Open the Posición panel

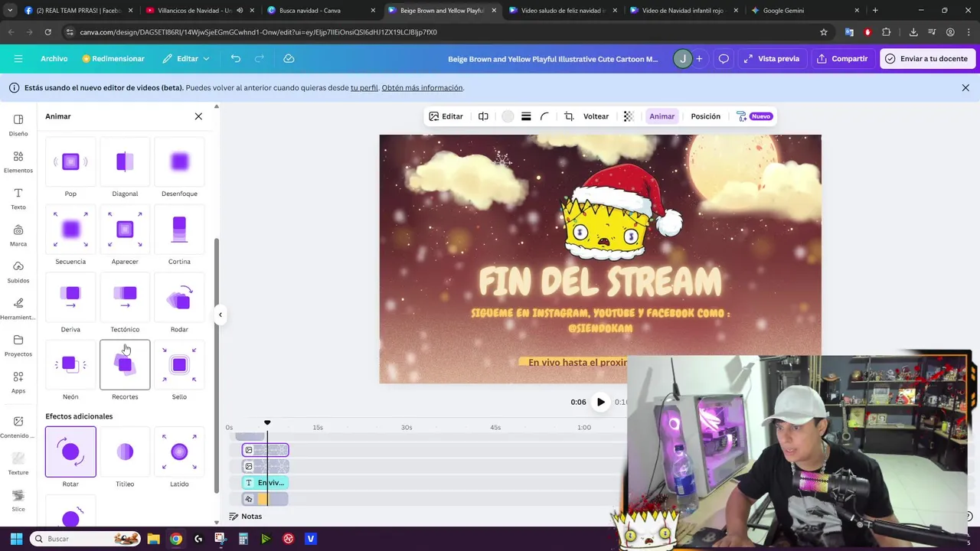point(706,116)
